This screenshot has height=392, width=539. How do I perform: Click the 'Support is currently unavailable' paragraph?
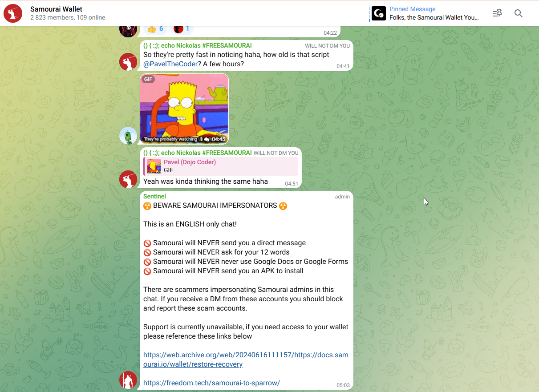[x=246, y=331]
